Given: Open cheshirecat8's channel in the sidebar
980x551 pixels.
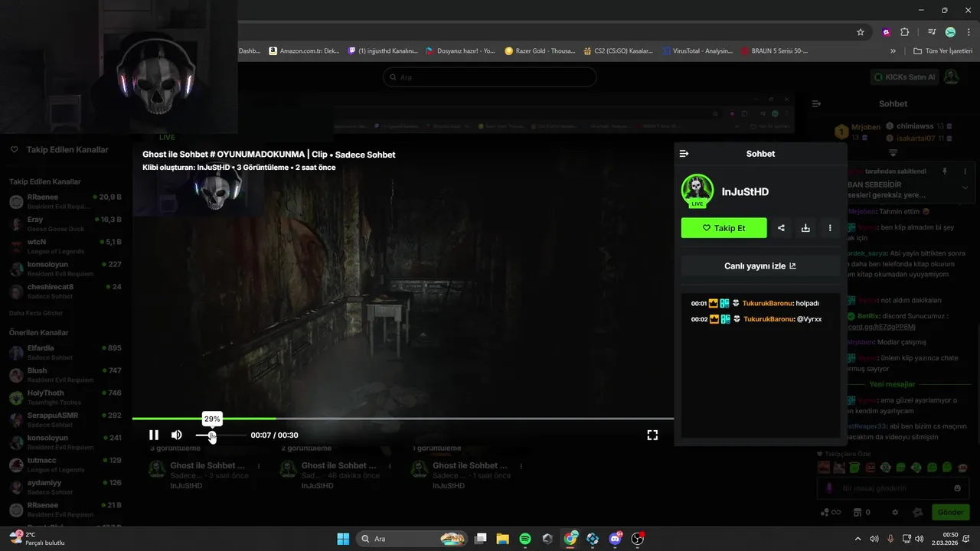Looking at the screenshot, I should point(65,291).
